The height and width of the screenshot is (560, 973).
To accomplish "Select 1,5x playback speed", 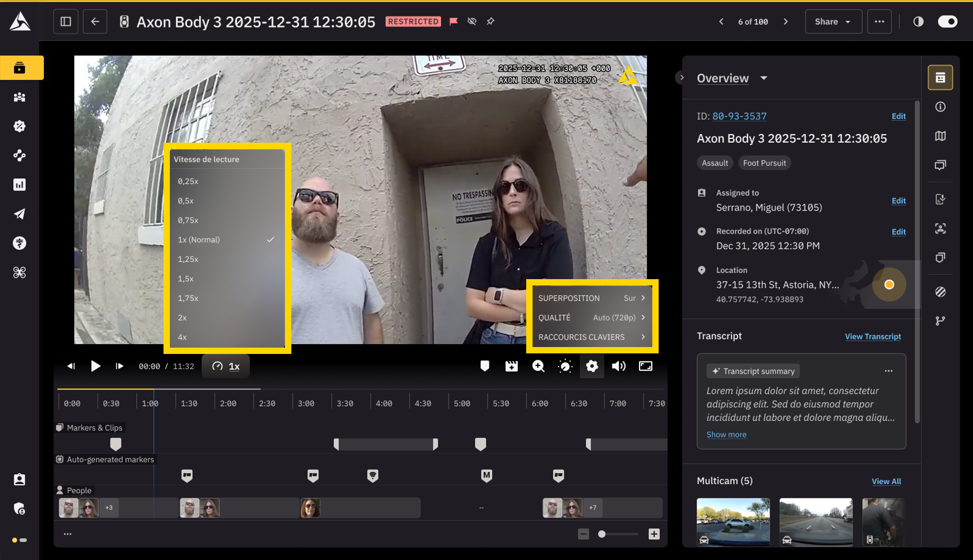I will pyautogui.click(x=186, y=279).
